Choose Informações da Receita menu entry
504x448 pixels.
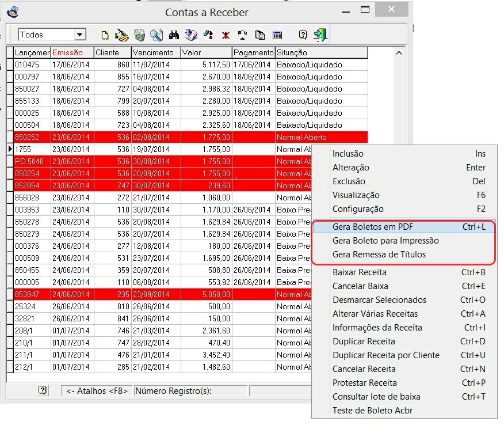pyautogui.click(x=404, y=328)
